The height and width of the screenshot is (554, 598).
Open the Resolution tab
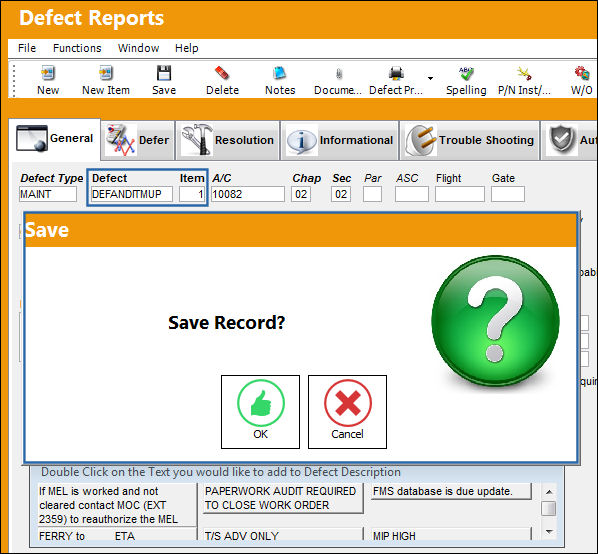click(x=228, y=140)
